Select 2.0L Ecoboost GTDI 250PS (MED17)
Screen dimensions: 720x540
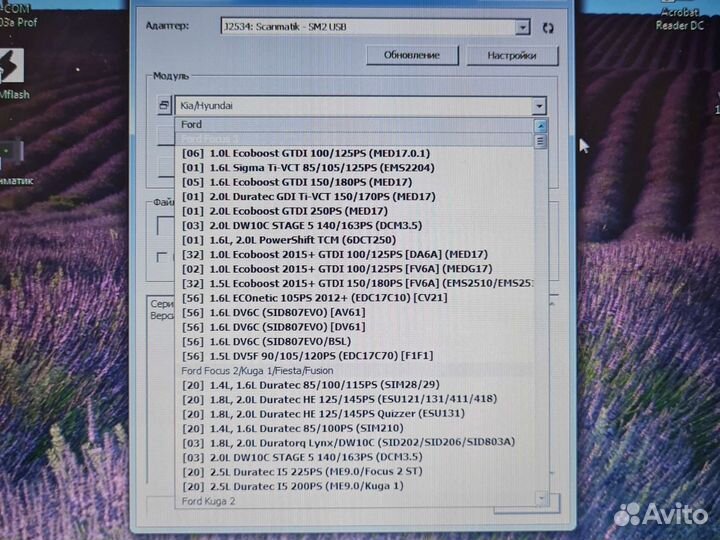click(354, 211)
